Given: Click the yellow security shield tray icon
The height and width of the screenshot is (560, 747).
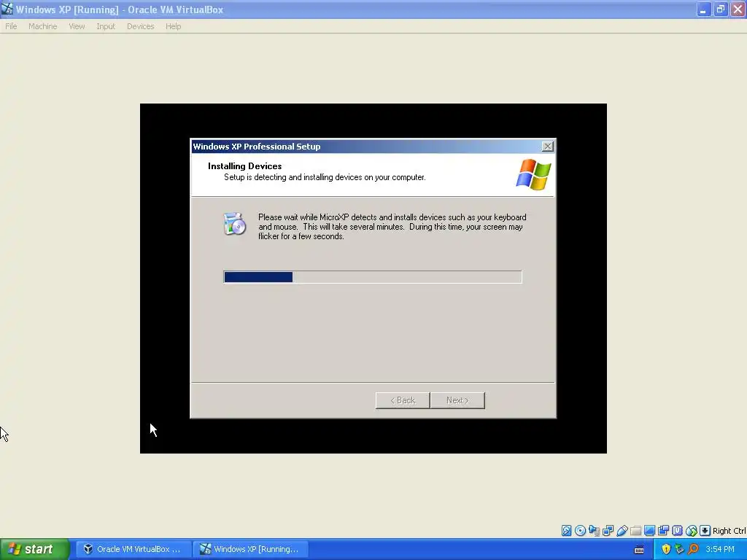Looking at the screenshot, I should tap(666, 549).
